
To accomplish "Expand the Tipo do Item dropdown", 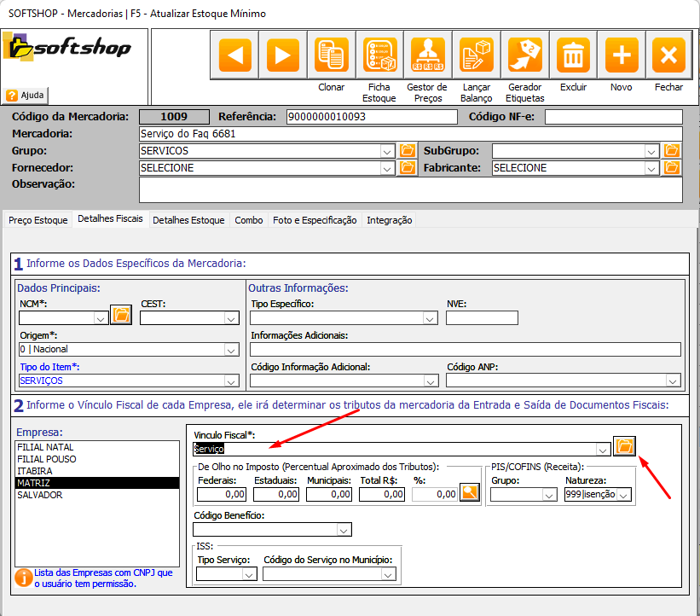I will [x=231, y=381].
